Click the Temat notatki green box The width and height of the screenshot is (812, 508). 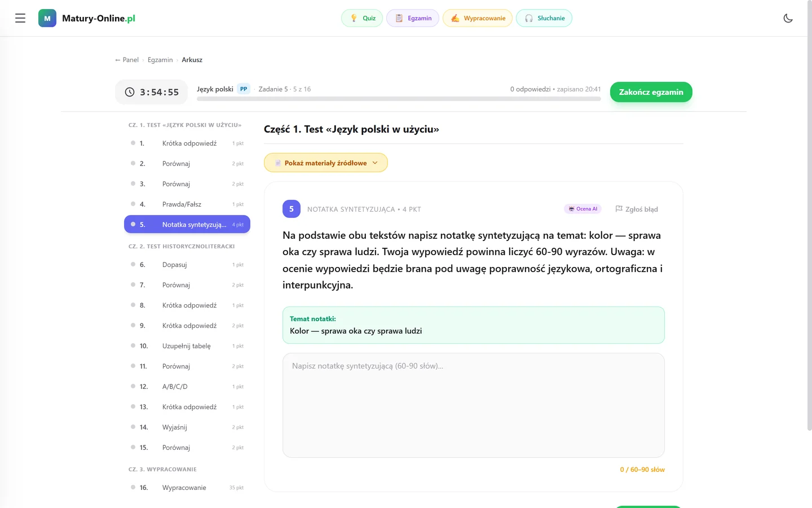point(474,325)
